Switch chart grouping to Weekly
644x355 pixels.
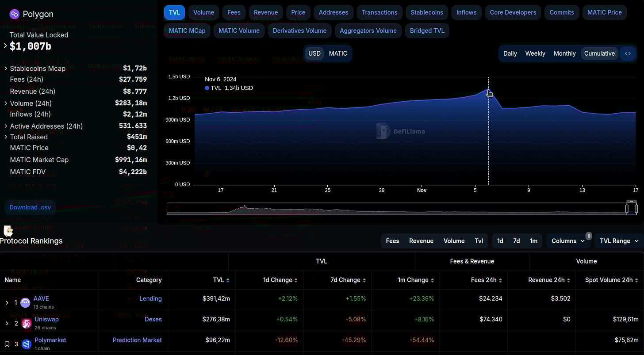[x=535, y=53]
